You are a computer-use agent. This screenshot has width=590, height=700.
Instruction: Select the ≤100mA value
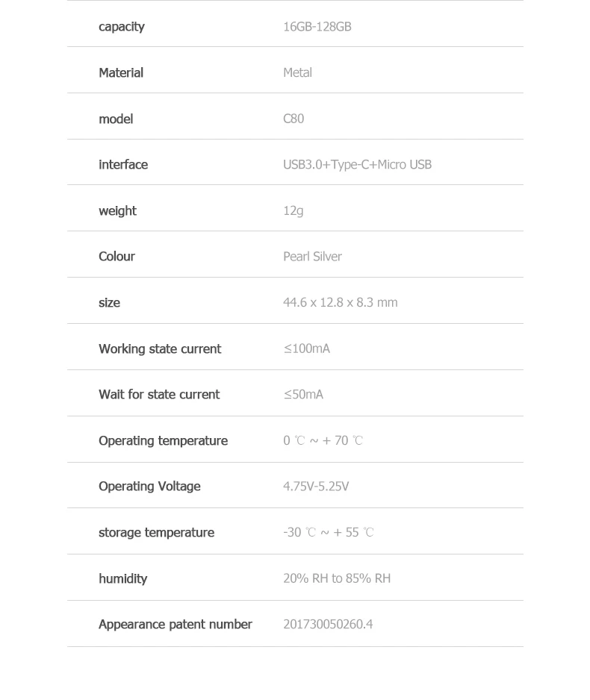tap(306, 349)
